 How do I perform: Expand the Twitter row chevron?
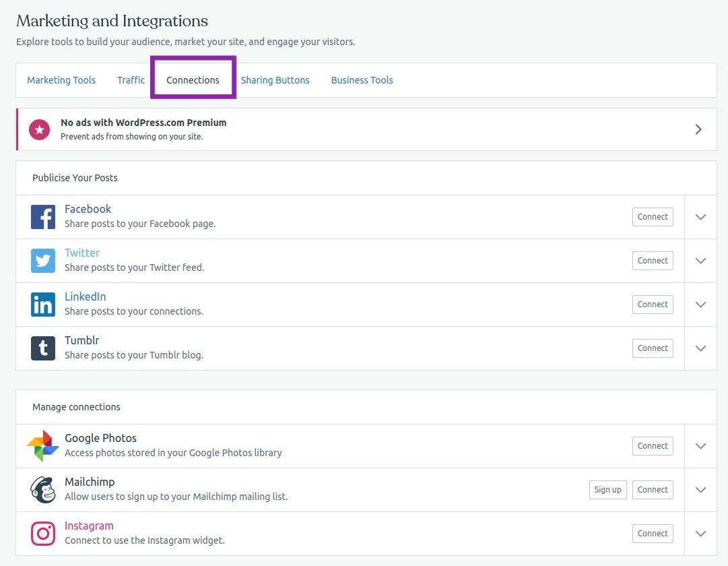(x=700, y=261)
